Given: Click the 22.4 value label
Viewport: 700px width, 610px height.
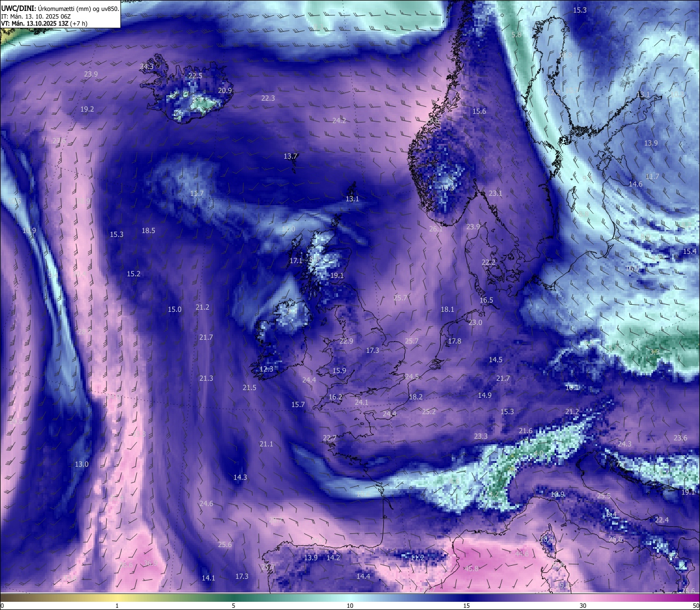Looking at the screenshot, I should 662,520.
